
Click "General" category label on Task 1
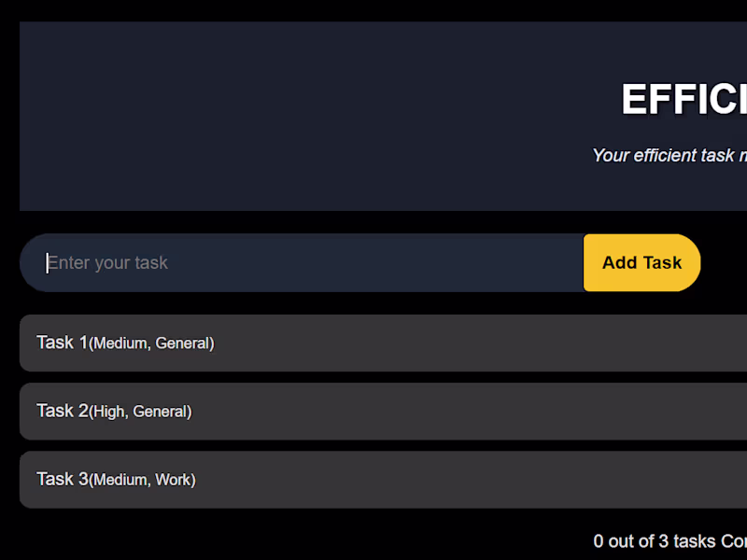click(183, 343)
